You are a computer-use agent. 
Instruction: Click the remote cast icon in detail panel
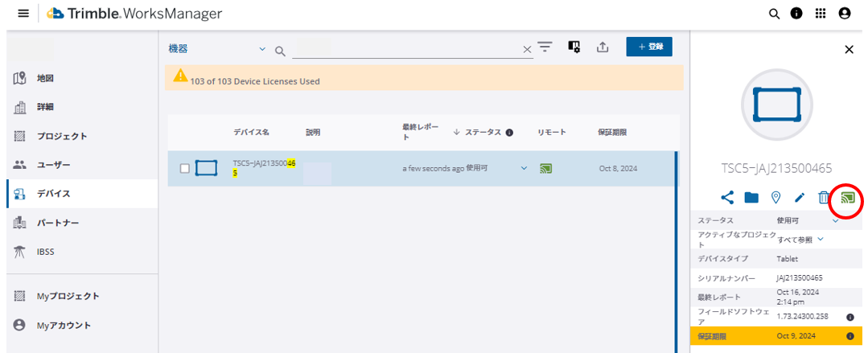pos(847,197)
